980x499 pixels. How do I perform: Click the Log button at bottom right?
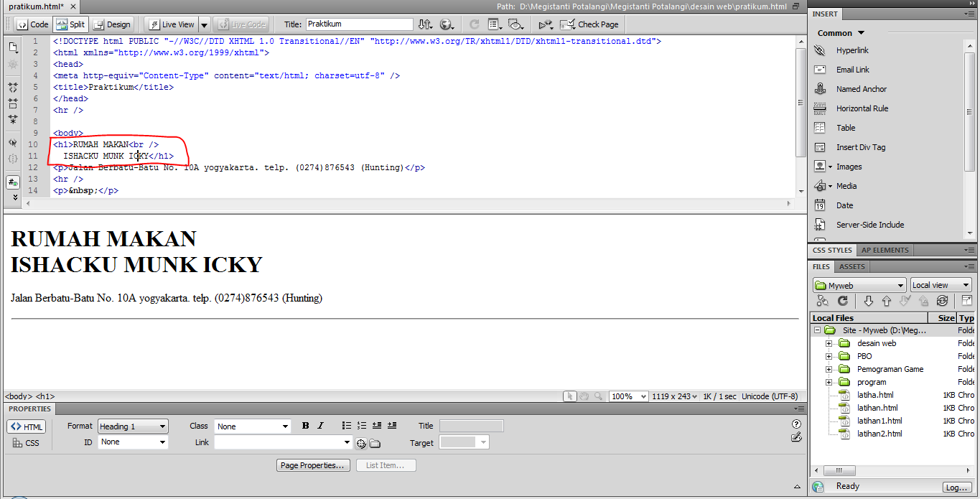click(x=958, y=487)
